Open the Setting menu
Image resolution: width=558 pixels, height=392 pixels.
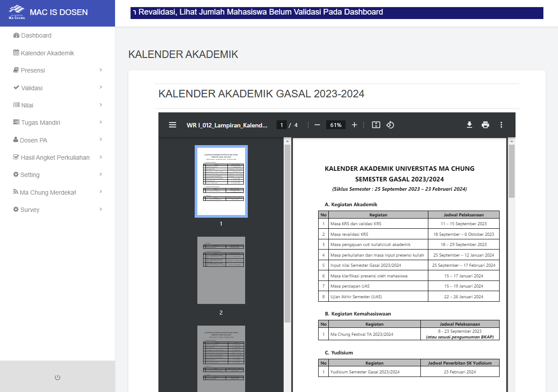click(58, 175)
